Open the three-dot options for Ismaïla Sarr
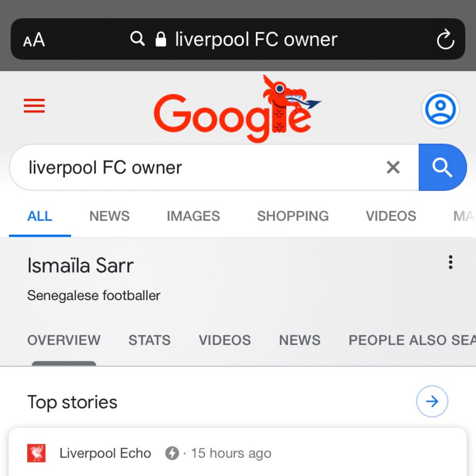Image resolution: width=476 pixels, height=476 pixels. (450, 262)
